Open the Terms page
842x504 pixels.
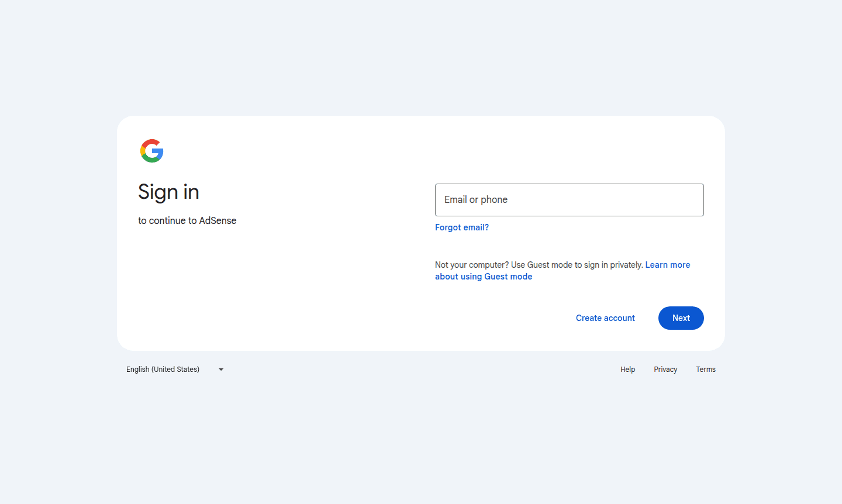[x=706, y=369]
